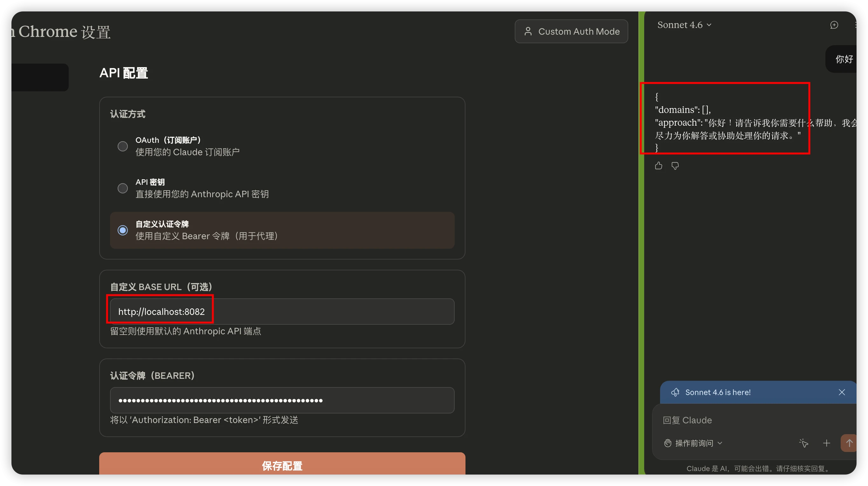The width and height of the screenshot is (868, 486).
Task: Click the API 配置 heading
Action: click(124, 73)
